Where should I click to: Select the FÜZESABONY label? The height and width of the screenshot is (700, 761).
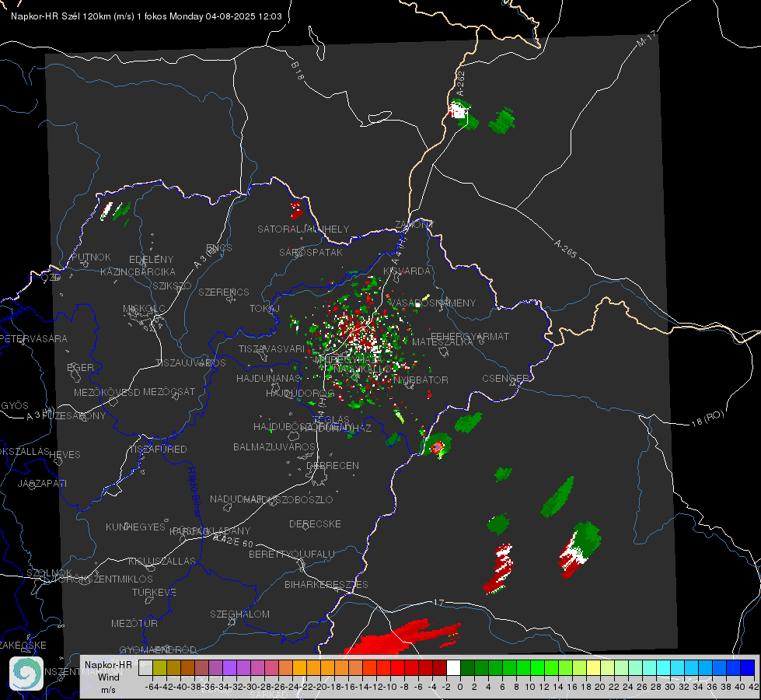pyautogui.click(x=74, y=416)
